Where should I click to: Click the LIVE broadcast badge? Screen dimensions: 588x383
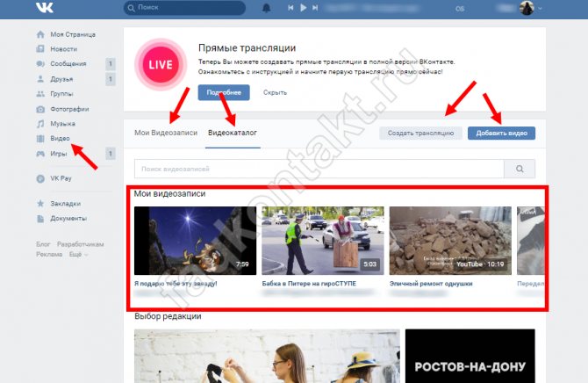tap(161, 65)
